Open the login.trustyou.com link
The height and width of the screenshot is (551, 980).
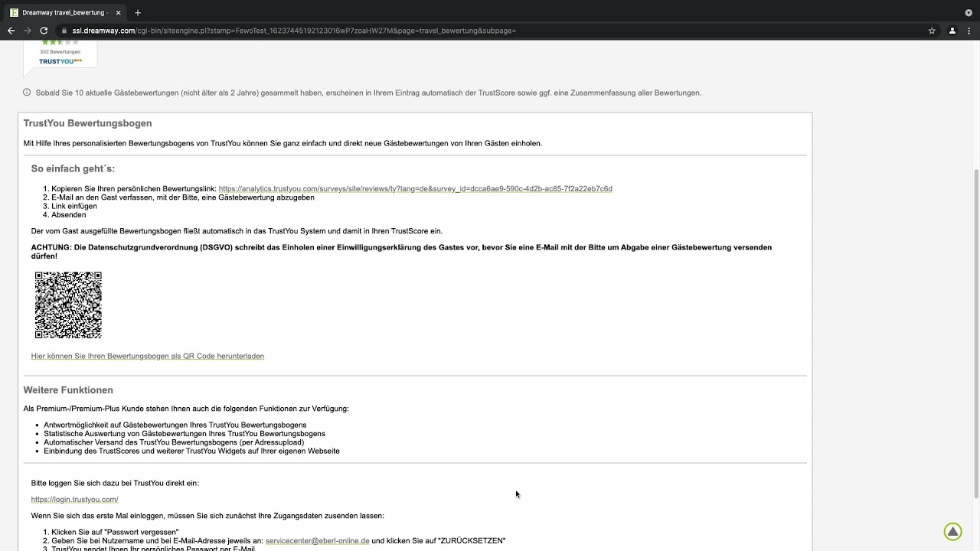click(x=74, y=500)
